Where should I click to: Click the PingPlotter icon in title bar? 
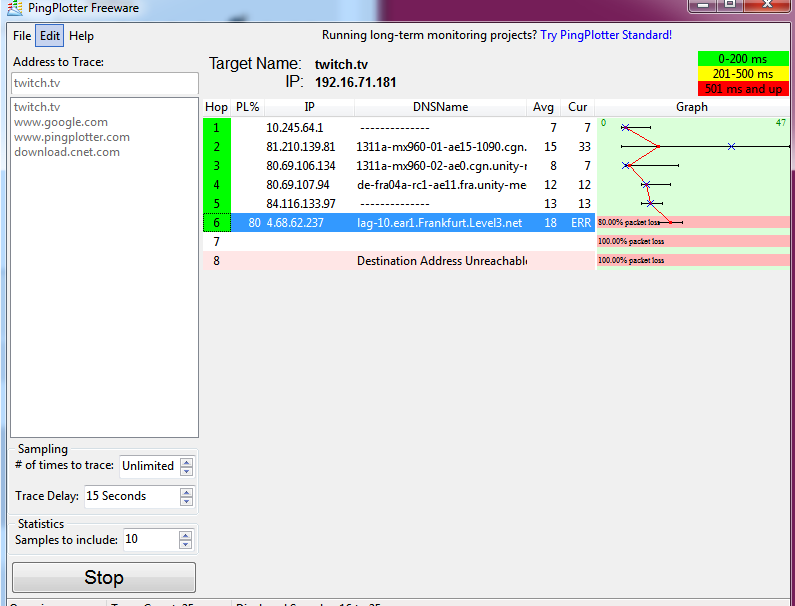pos(15,9)
